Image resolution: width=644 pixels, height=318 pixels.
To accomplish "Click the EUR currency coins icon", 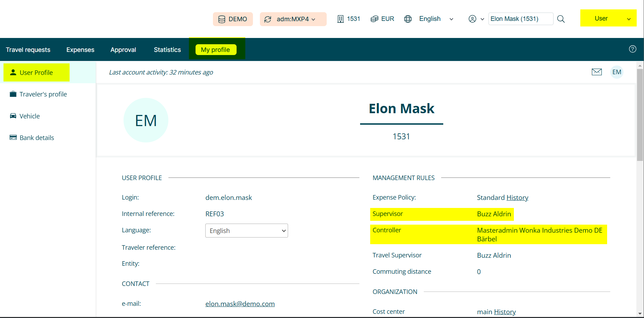I will [x=374, y=19].
